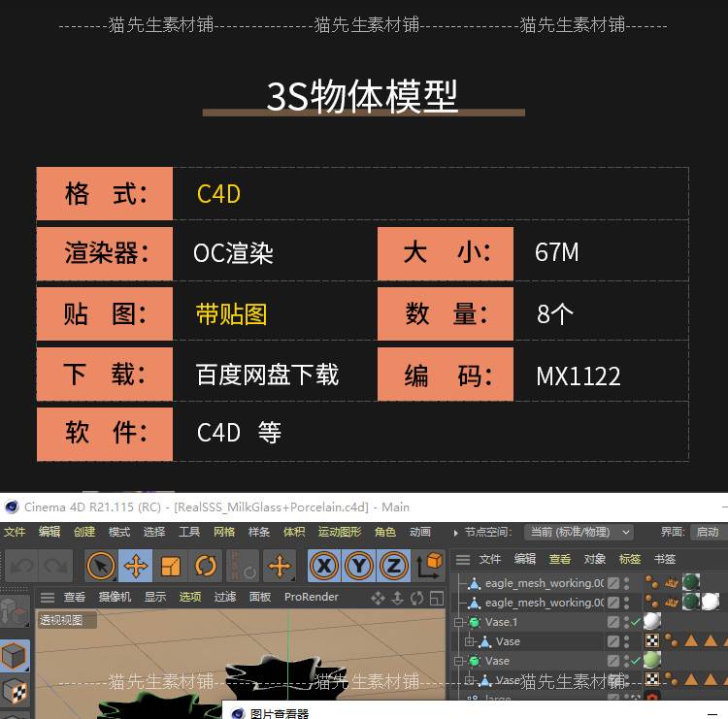728x719 pixels.
Task: Activate the Rotate tool
Action: [205, 566]
